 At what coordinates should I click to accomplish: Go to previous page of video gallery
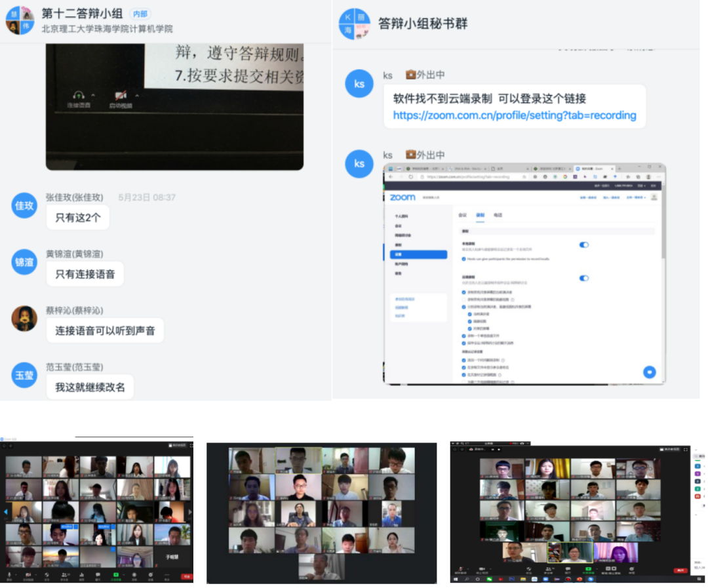point(6,512)
